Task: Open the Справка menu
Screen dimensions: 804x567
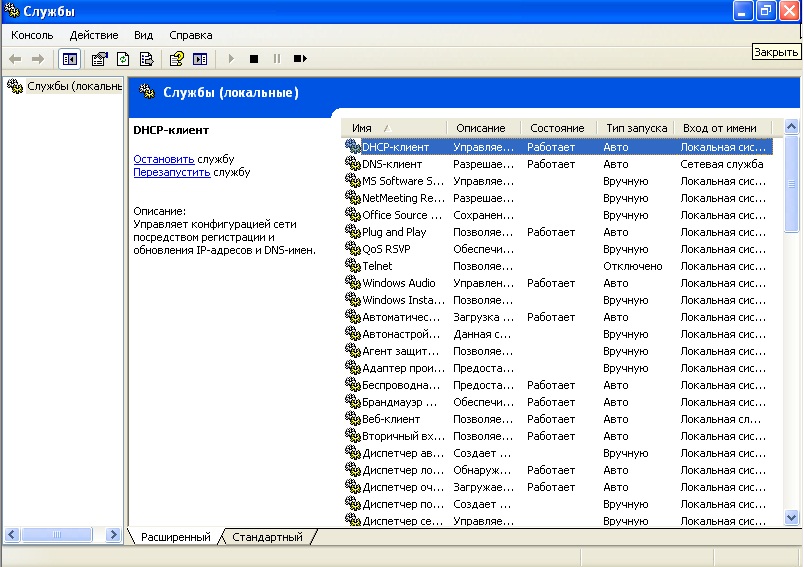Action: [191, 35]
